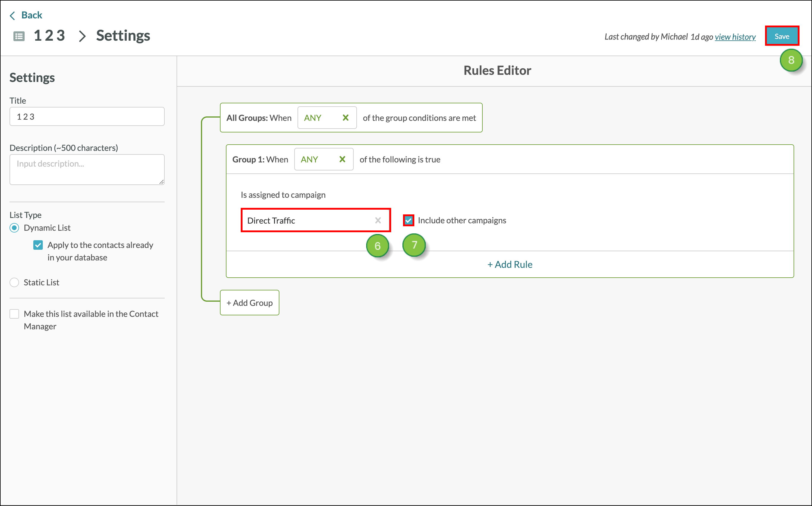Click the + Add Rule link
This screenshot has height=506, width=812.
[509, 264]
